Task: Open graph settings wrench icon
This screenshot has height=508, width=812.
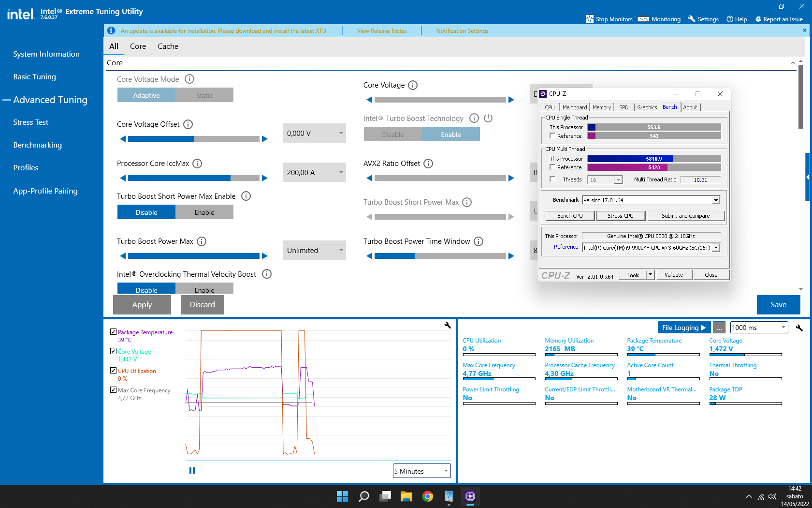Action: coord(448,326)
